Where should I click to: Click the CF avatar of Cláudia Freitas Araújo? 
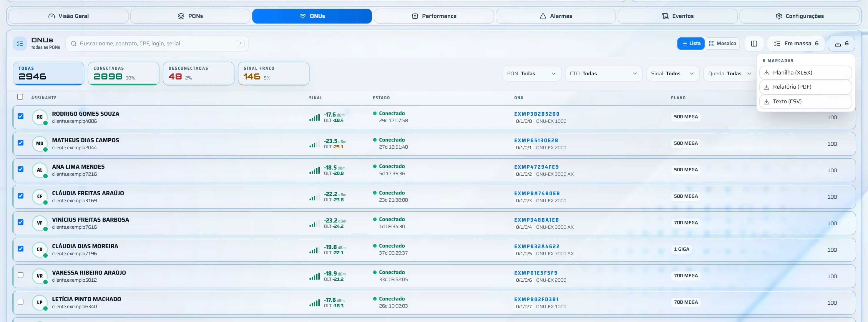(40, 196)
